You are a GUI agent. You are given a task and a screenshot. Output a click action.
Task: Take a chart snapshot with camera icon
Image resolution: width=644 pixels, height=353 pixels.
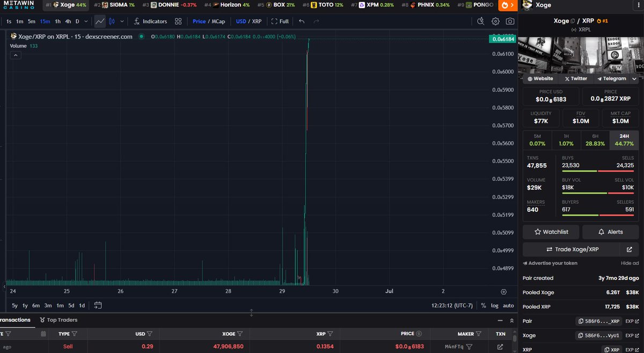coord(510,21)
